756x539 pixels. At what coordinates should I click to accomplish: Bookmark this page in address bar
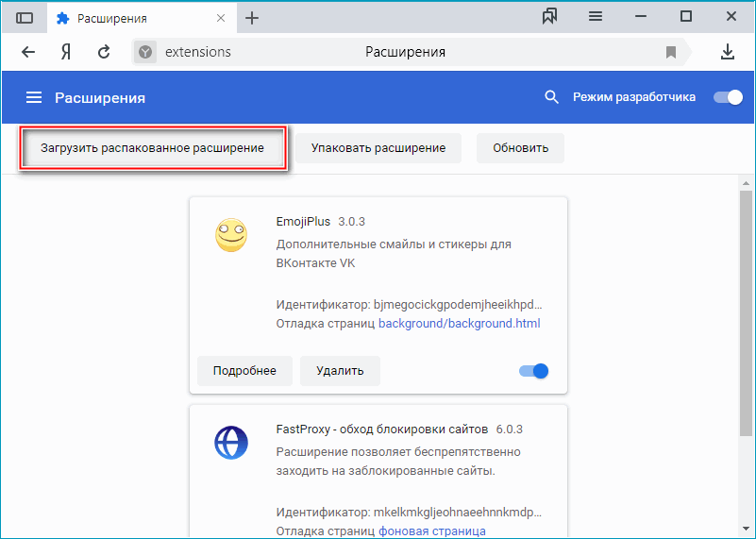(671, 52)
